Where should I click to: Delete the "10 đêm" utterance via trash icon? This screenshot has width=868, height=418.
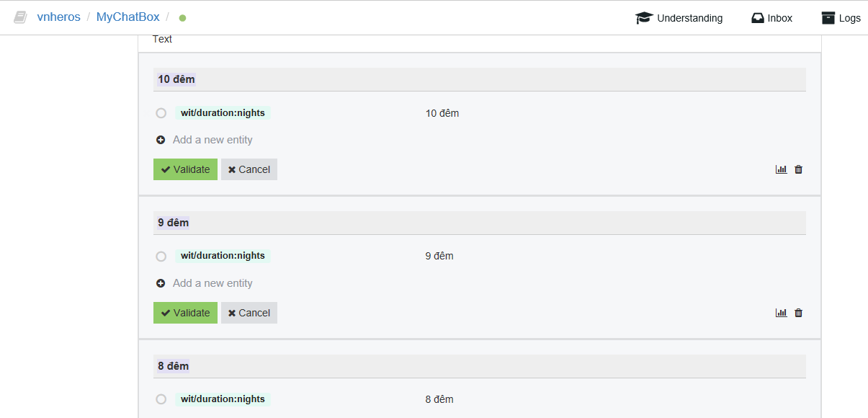pyautogui.click(x=798, y=169)
